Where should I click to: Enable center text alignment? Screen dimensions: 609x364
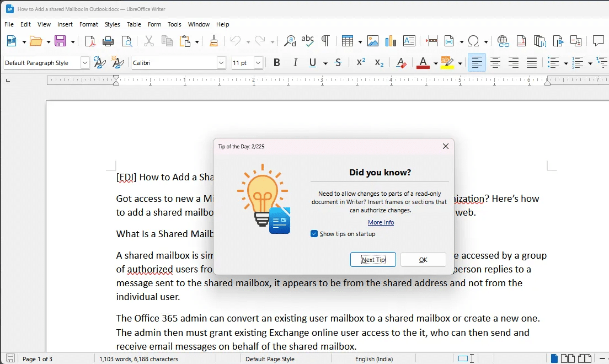point(495,62)
